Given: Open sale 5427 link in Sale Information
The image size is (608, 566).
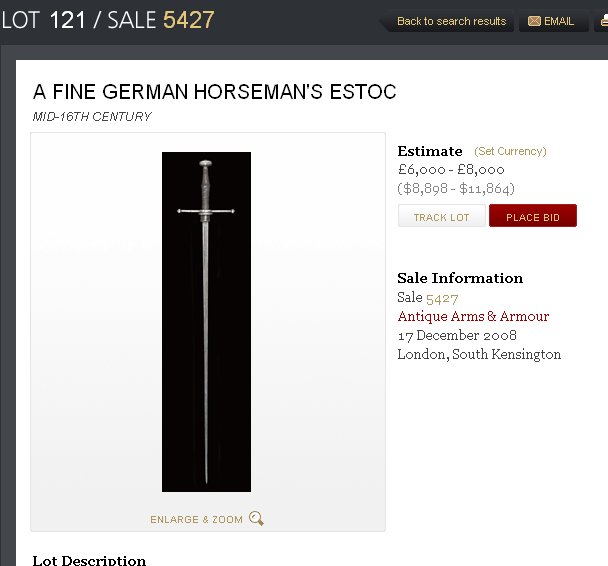Looking at the screenshot, I should tap(442, 299).
